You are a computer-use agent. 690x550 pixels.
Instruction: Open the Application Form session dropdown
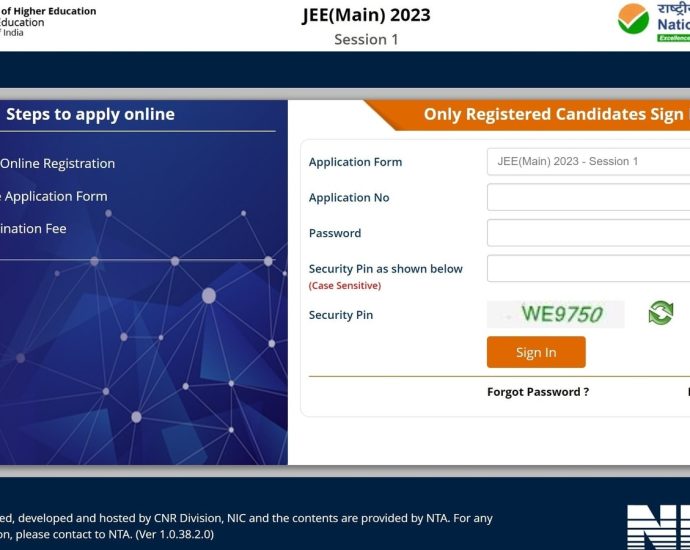pos(588,162)
